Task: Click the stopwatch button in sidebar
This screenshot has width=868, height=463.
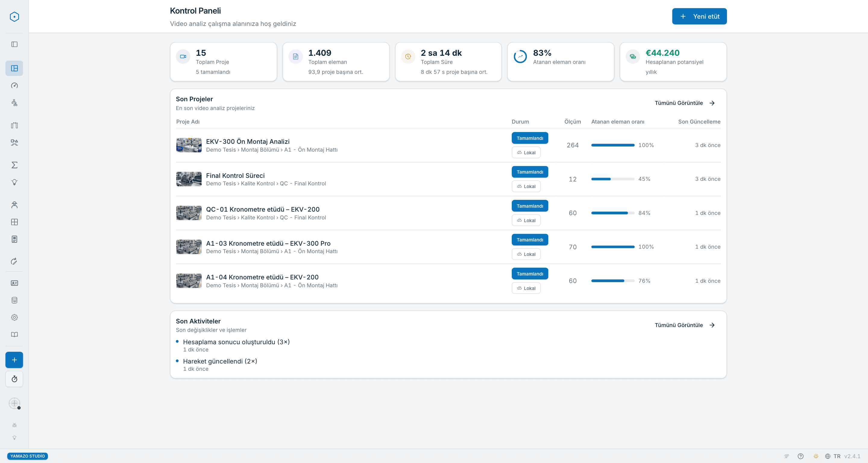Action: [14, 379]
